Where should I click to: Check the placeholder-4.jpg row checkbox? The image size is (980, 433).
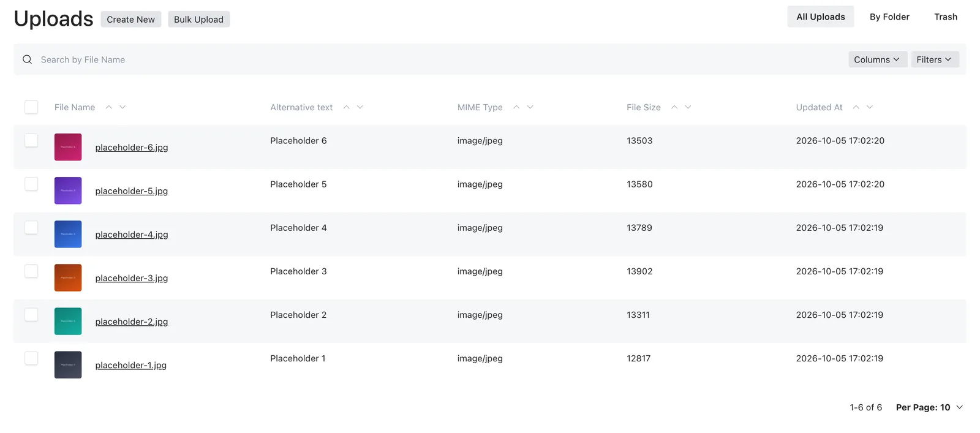coord(31,227)
